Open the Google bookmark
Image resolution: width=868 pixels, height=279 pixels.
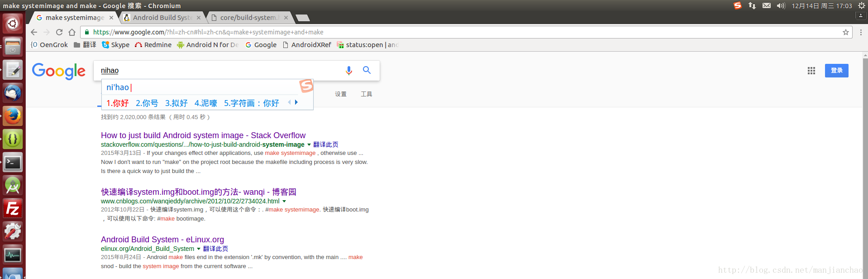point(261,45)
